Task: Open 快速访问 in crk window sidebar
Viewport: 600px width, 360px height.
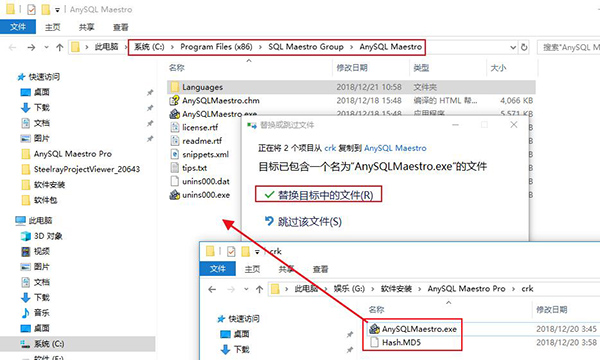Action: pyautogui.click(x=238, y=319)
